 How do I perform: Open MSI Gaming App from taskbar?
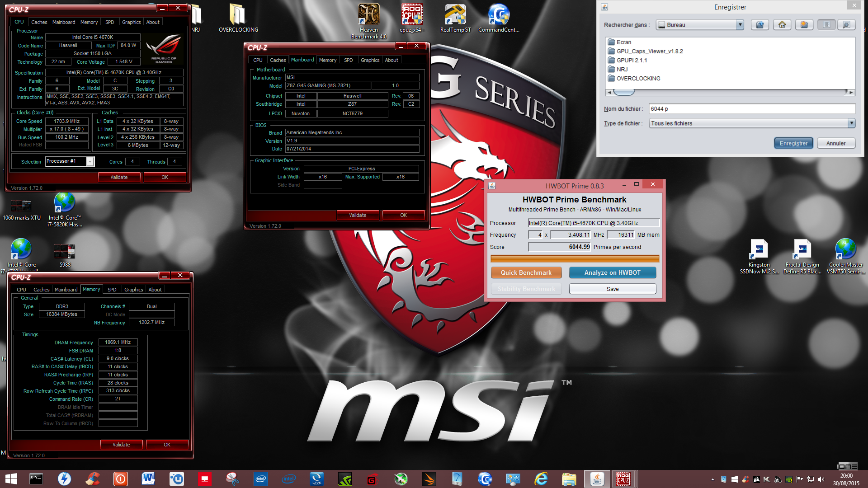coord(373,479)
